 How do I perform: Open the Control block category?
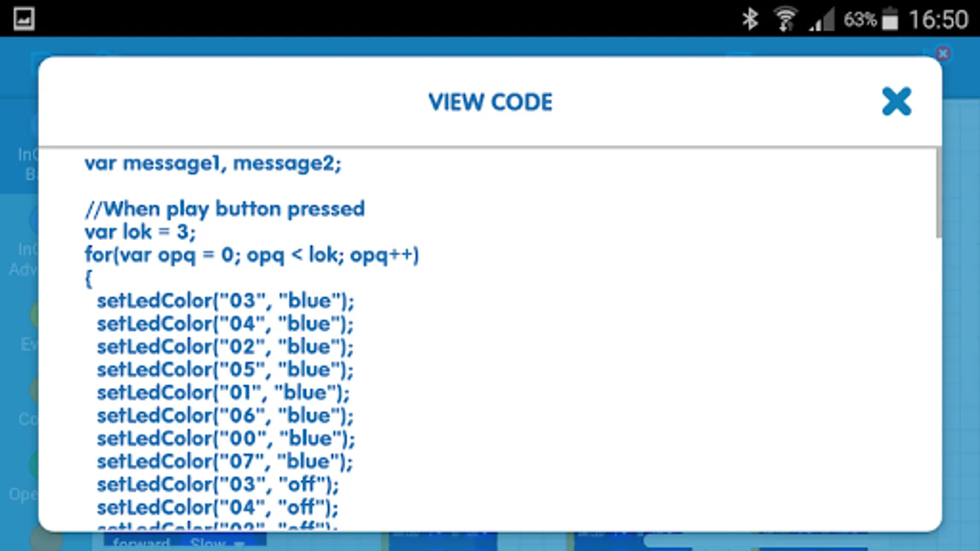[28, 411]
